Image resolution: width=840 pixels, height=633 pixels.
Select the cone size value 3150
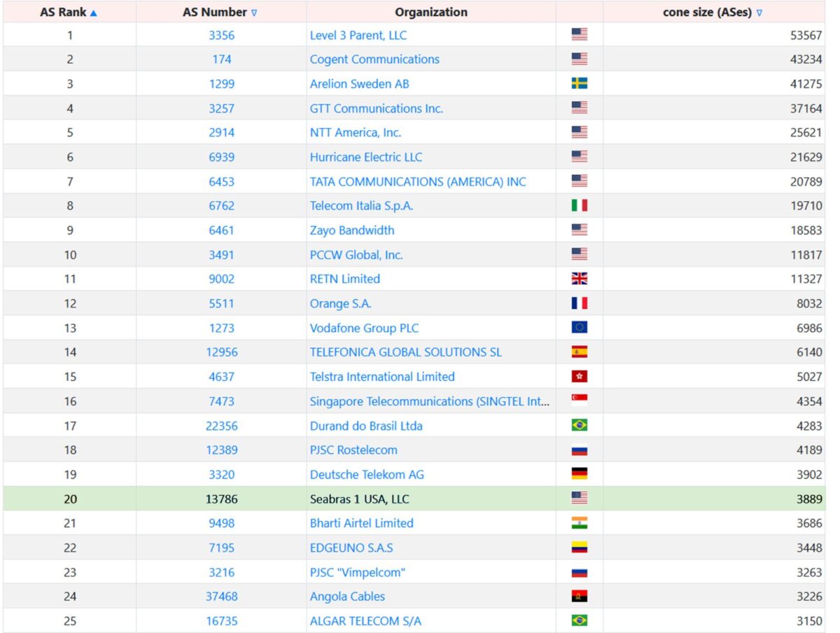[809, 621]
